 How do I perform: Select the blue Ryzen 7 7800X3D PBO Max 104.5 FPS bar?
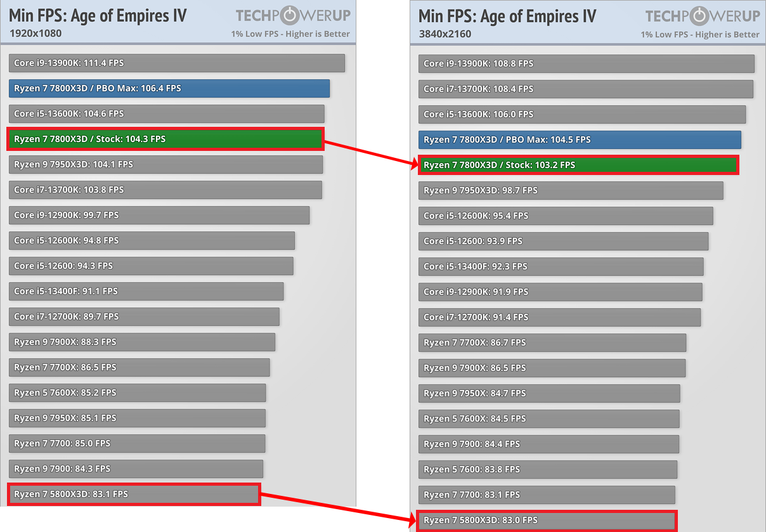[x=580, y=139]
